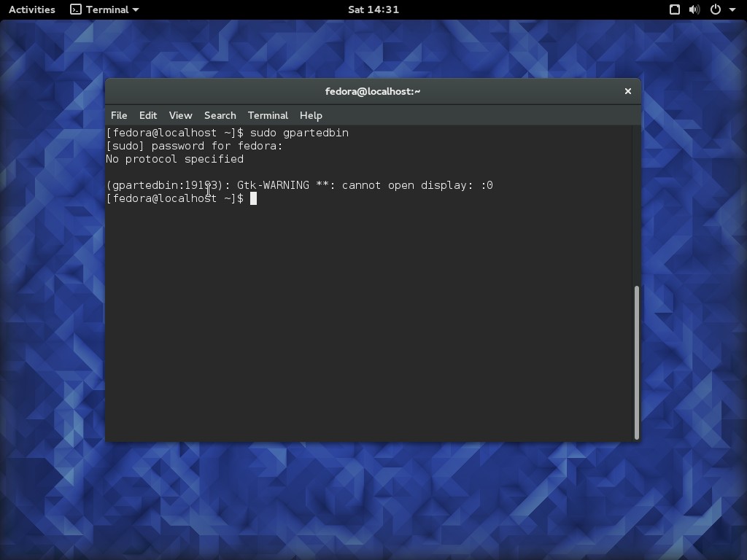
Task: Click the Activities button in the top bar
Action: (x=32, y=9)
